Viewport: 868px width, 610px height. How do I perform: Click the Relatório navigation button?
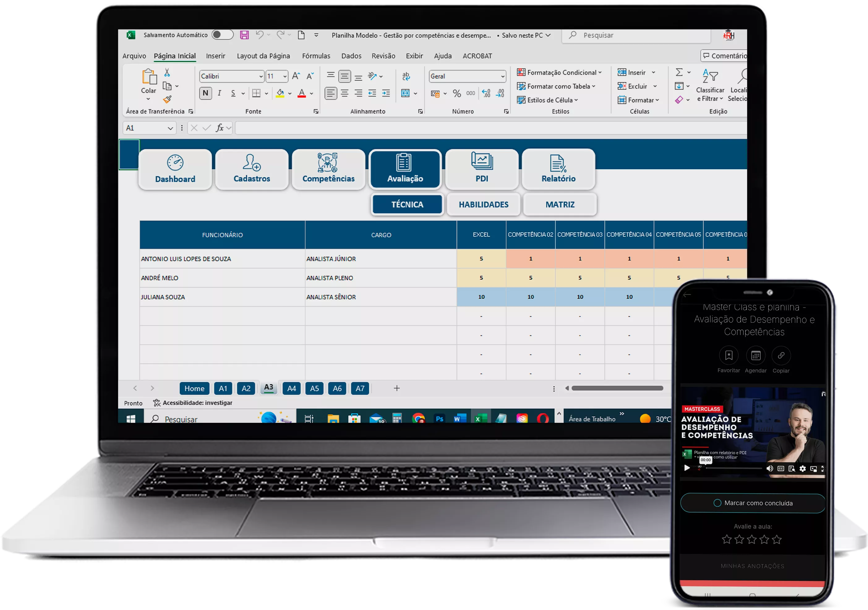point(558,169)
